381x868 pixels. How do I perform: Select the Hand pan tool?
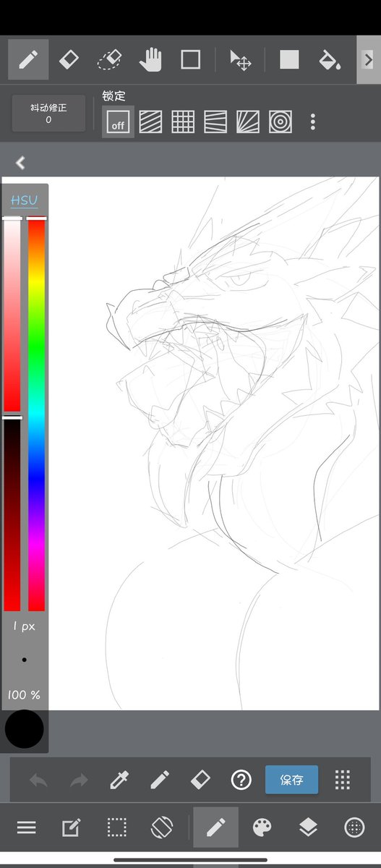pyautogui.click(x=150, y=59)
